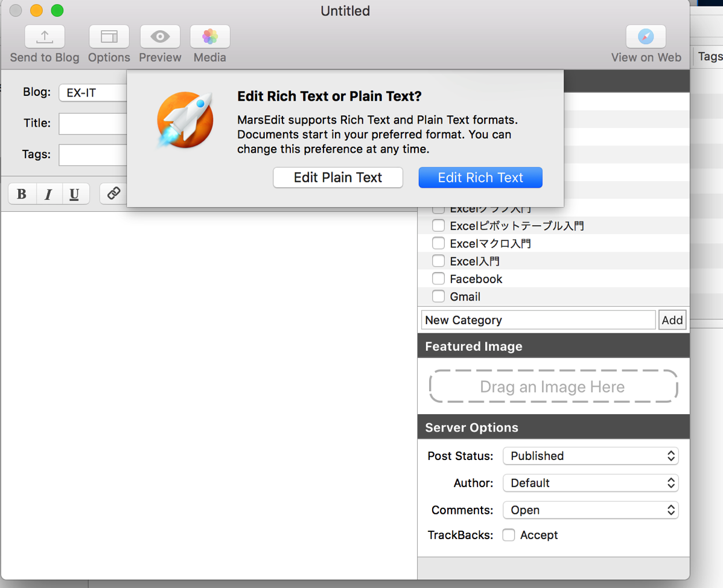Viewport: 723px width, 588px height.
Task: Choose Edit Plain Text button
Action: 338,177
